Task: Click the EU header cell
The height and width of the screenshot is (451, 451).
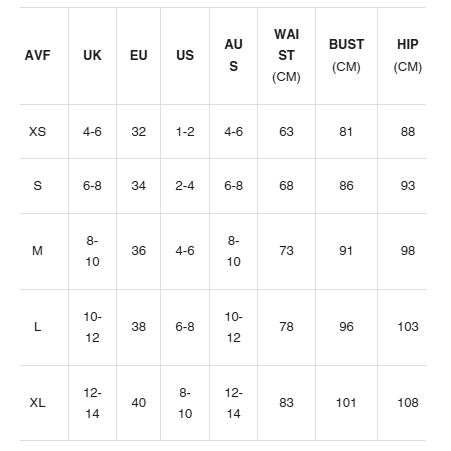Action: pyautogui.click(x=138, y=55)
